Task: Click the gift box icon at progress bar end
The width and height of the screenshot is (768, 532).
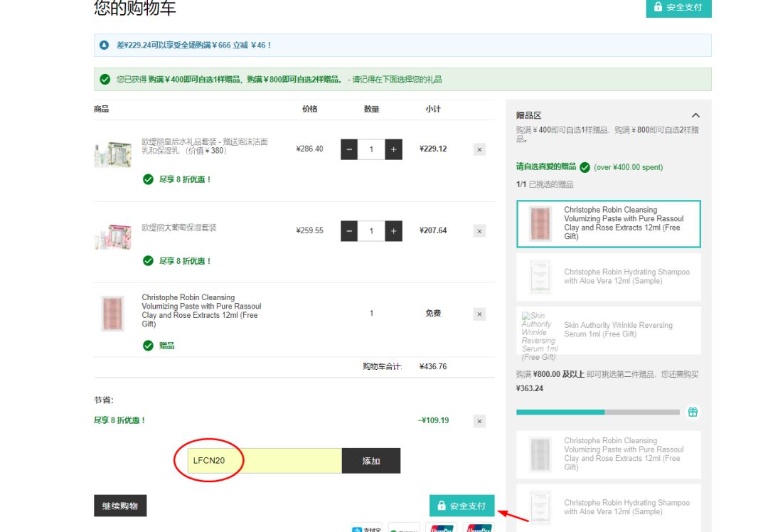Action: tap(693, 412)
